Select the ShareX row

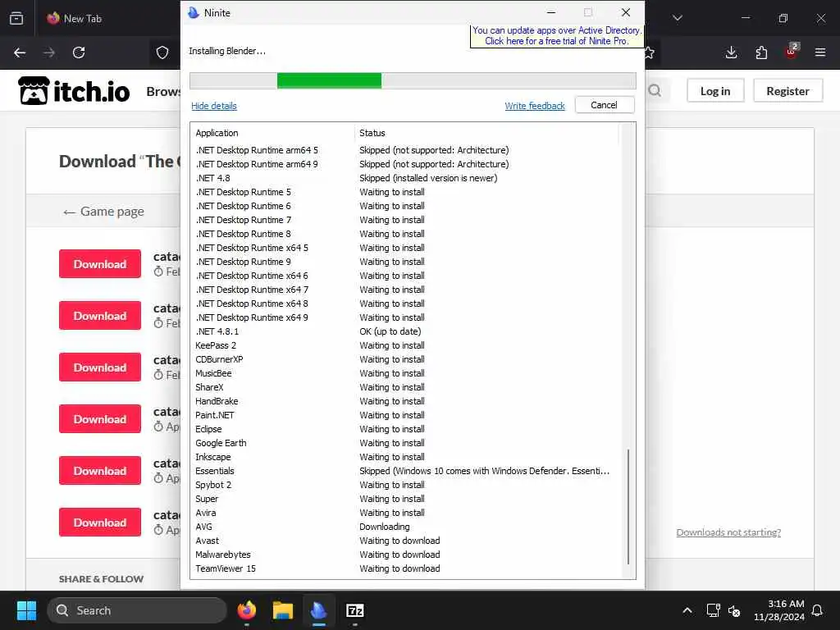[407, 387]
